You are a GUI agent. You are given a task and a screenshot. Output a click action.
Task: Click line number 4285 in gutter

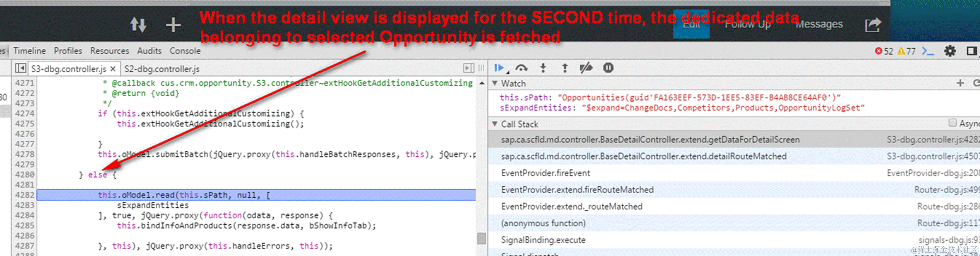[x=25, y=226]
